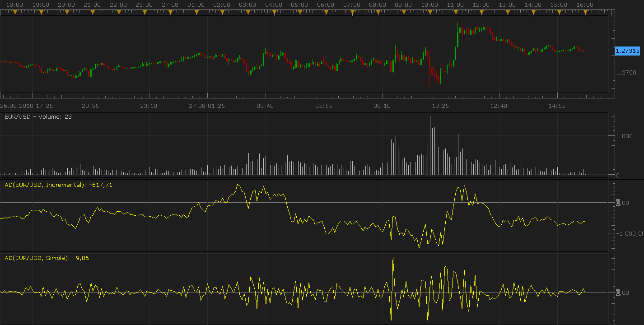Click the triangle marker under 10:00

click(429, 13)
